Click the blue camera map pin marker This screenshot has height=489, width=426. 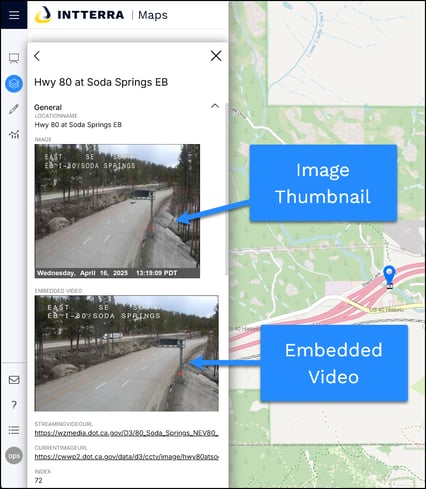pyautogui.click(x=389, y=277)
